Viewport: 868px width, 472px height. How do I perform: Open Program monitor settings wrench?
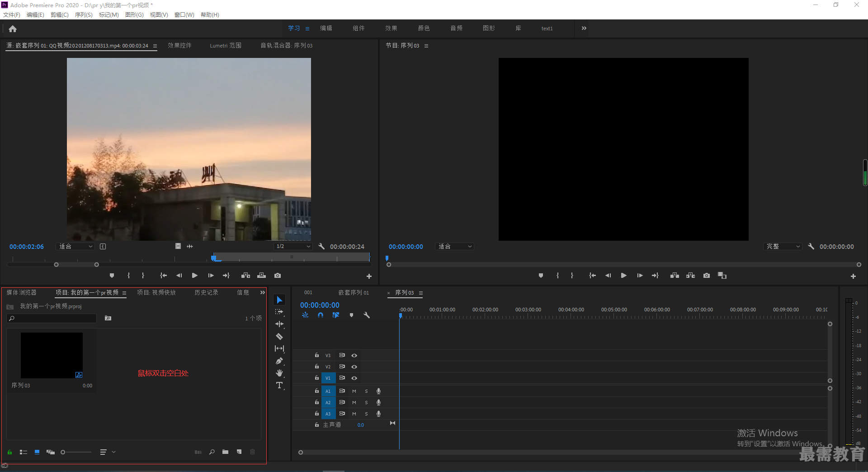tap(811, 246)
